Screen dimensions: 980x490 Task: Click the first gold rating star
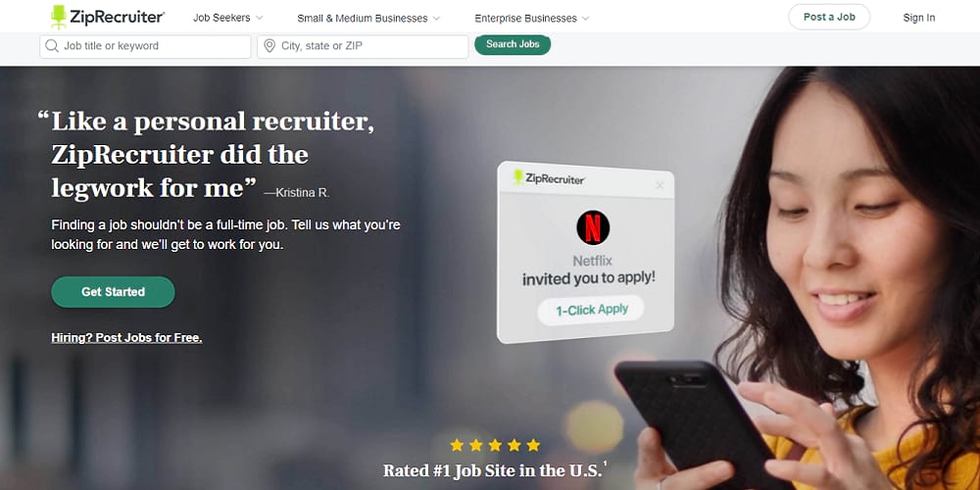tap(457, 445)
